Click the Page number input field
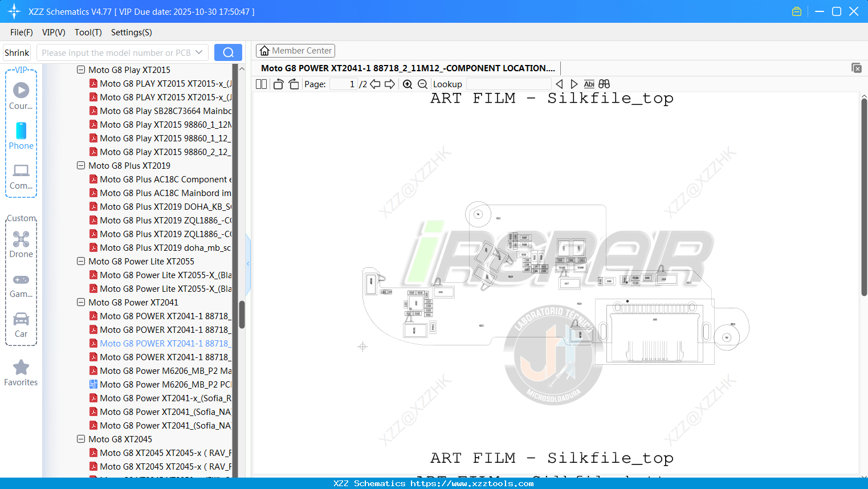Image resolution: width=868 pixels, height=489 pixels. coord(344,84)
